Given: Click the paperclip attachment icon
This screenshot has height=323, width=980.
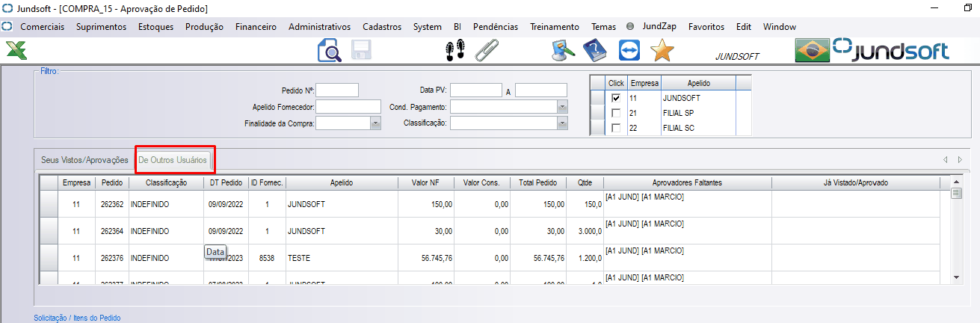Looking at the screenshot, I should 487,51.
